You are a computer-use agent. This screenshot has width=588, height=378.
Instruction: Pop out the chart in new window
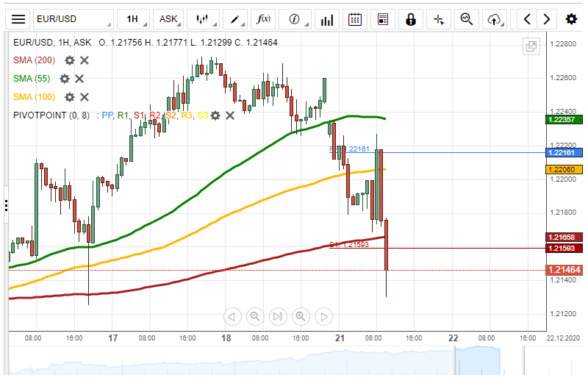(531, 46)
